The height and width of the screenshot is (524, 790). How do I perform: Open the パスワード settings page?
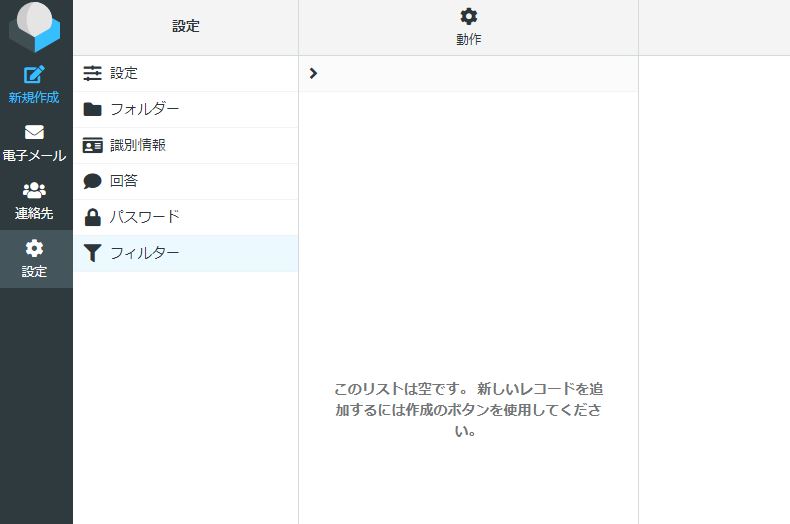click(145, 217)
